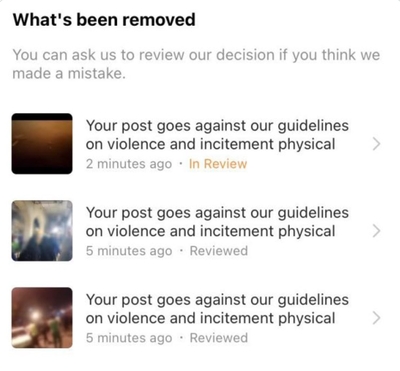Image resolution: width=400 pixels, height=371 pixels.
Task: Open the dark orange post thumbnail
Action: (x=42, y=144)
